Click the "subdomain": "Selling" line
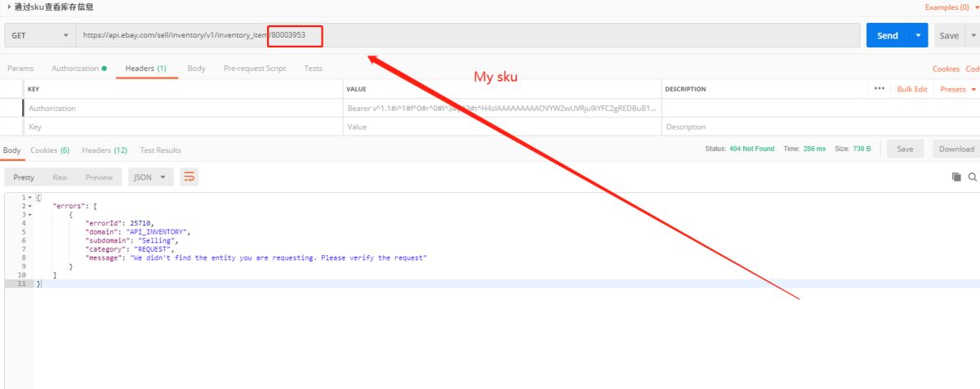Image resolution: width=980 pixels, height=389 pixels. tap(131, 240)
